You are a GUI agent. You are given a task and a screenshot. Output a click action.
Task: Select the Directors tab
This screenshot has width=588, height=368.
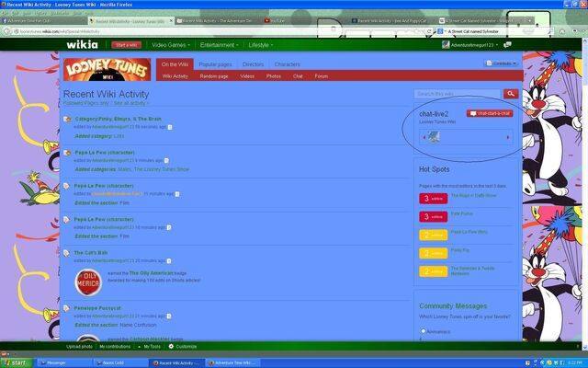pos(253,64)
